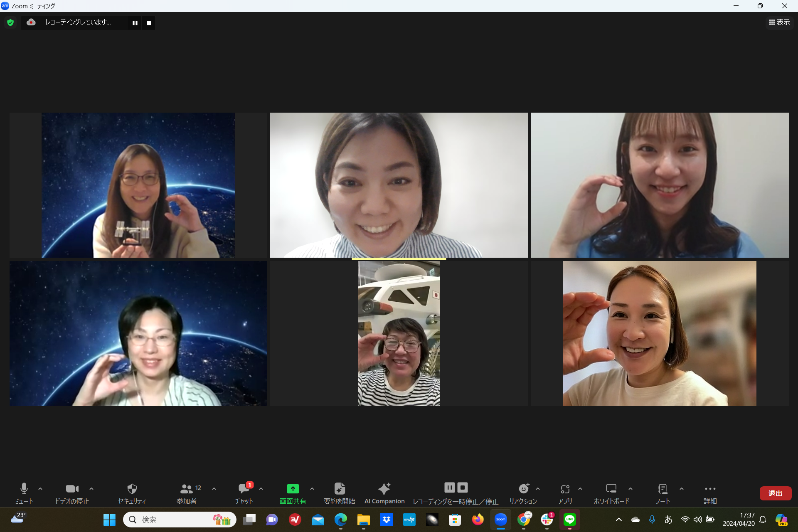Click the green Share Screen (画面共有) icon
798x532 pixels.
click(x=293, y=489)
